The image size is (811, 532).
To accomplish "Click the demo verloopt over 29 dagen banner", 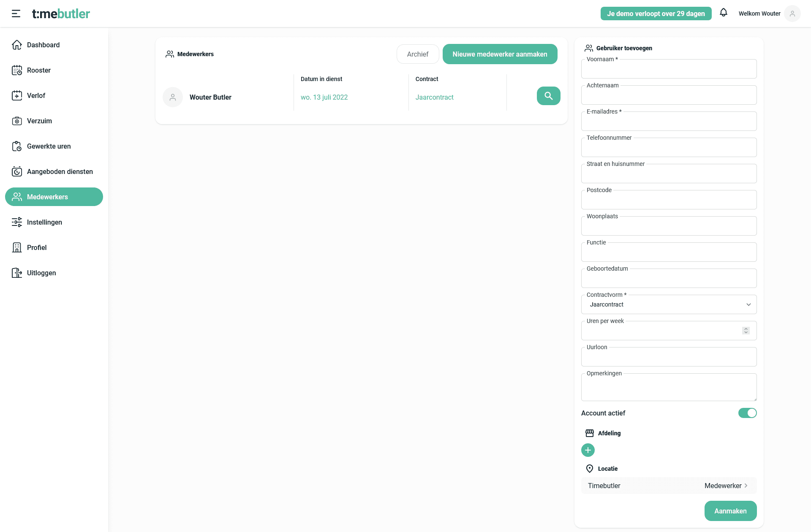I will 656,14.
